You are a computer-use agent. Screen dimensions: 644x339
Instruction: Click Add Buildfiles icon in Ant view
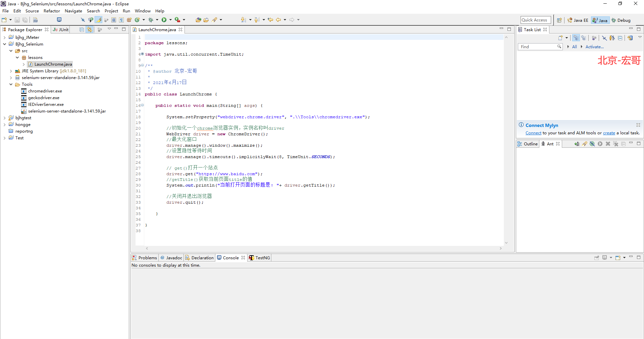pos(577,144)
